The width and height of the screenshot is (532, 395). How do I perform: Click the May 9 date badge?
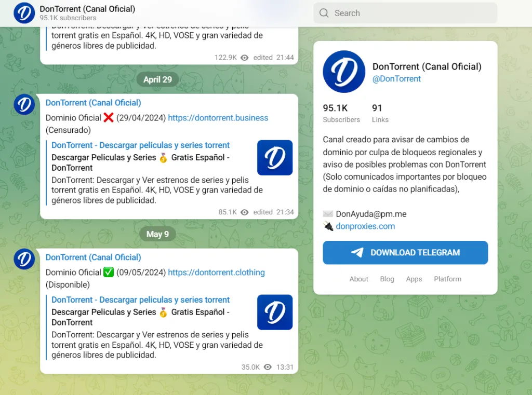[157, 234]
